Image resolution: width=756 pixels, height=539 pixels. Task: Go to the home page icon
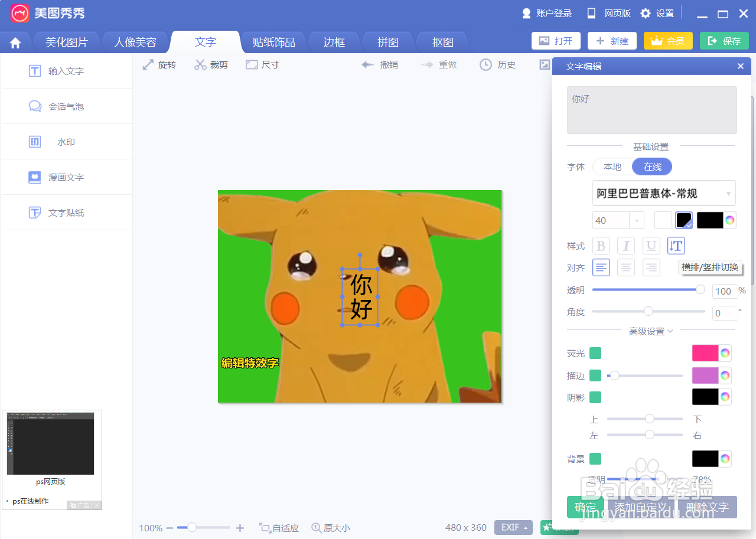(x=15, y=43)
